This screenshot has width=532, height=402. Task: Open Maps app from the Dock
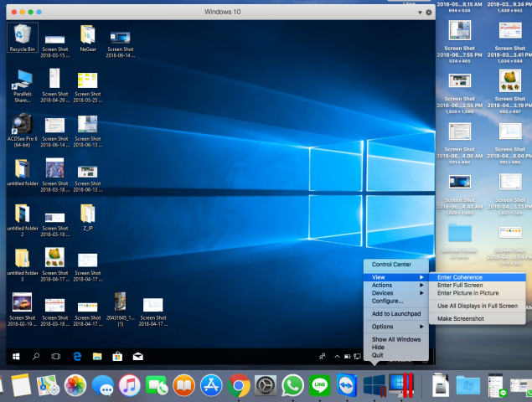(49, 385)
